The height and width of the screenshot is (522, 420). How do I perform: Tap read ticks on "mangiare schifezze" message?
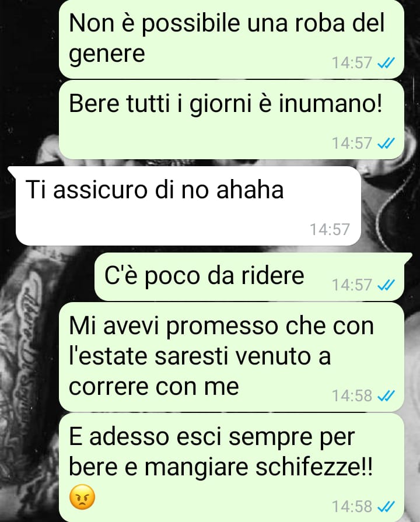pyautogui.click(x=386, y=506)
